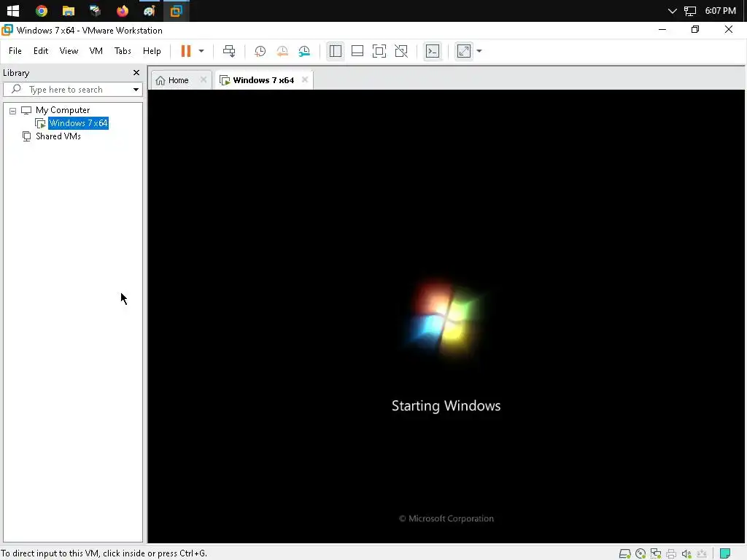Toggle the console view button
This screenshot has width=747, height=560.
433,51
